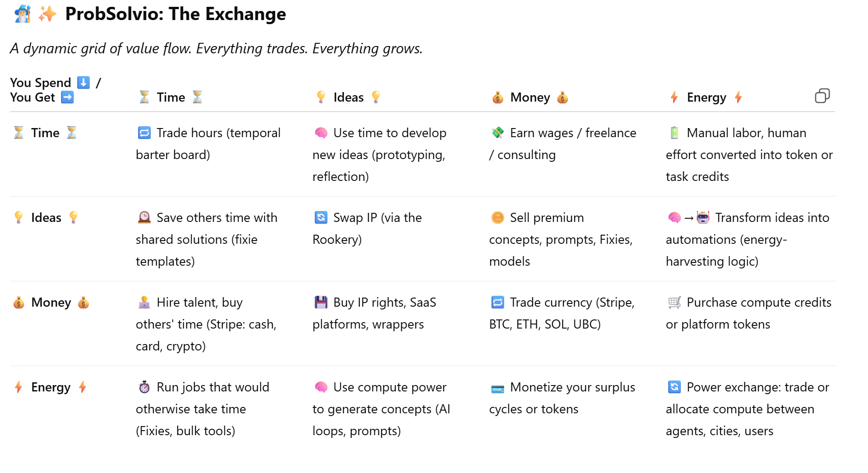This screenshot has height=473, width=868.
Task: Click the mantel clock icon beside Save others time
Action: [x=144, y=218]
